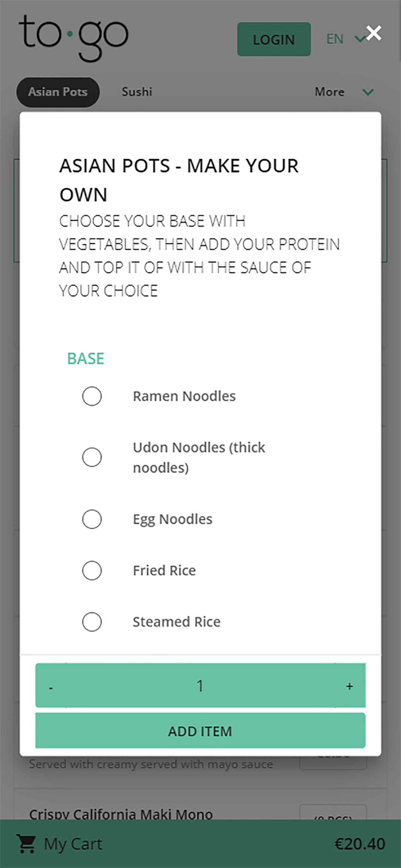The width and height of the screenshot is (401, 868).
Task: View the €20.40 cart total
Action: click(x=360, y=844)
